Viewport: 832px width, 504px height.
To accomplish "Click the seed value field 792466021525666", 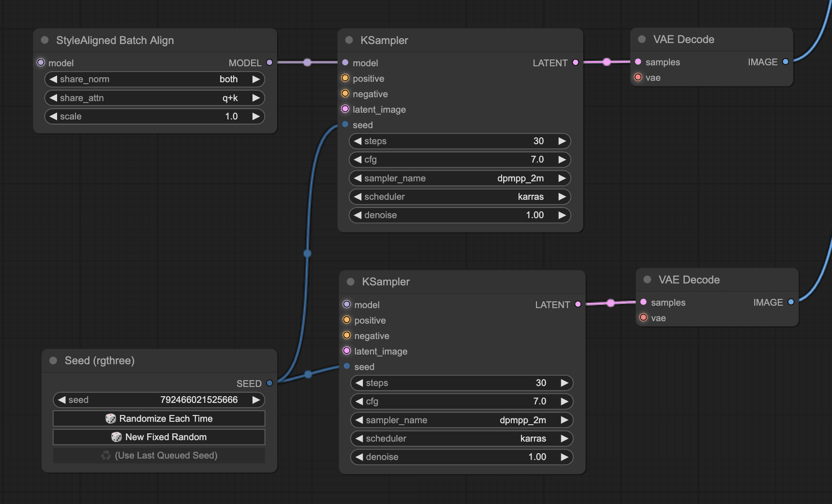I will tap(199, 400).
